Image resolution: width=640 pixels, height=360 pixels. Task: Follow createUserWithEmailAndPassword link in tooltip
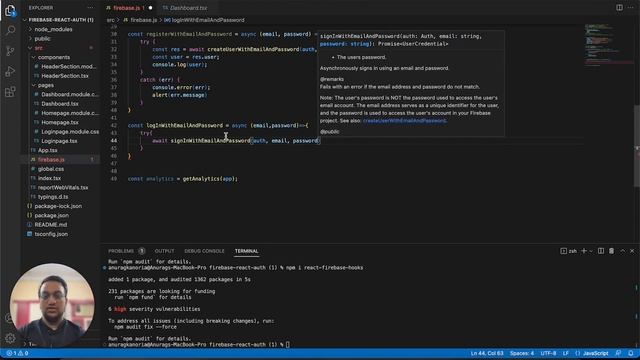coord(404,121)
